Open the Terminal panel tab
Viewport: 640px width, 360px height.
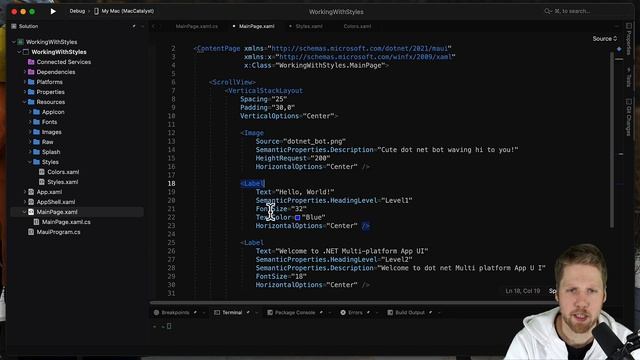(232, 313)
